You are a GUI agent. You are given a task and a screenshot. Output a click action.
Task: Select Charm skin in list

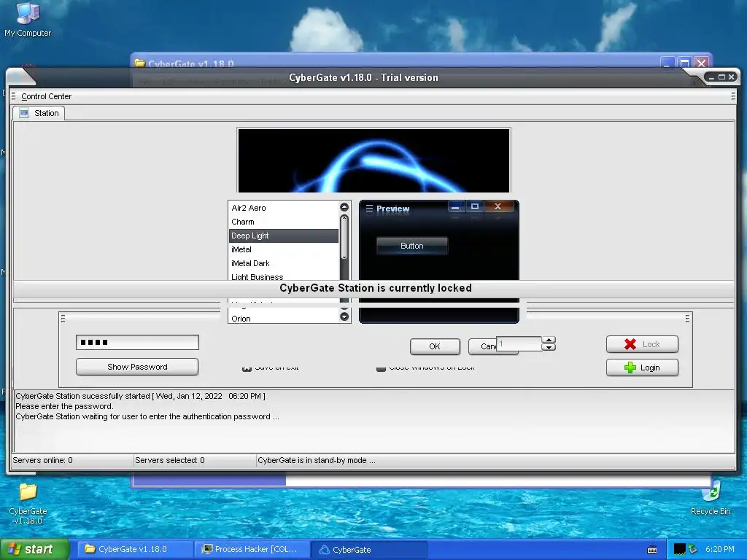point(284,222)
